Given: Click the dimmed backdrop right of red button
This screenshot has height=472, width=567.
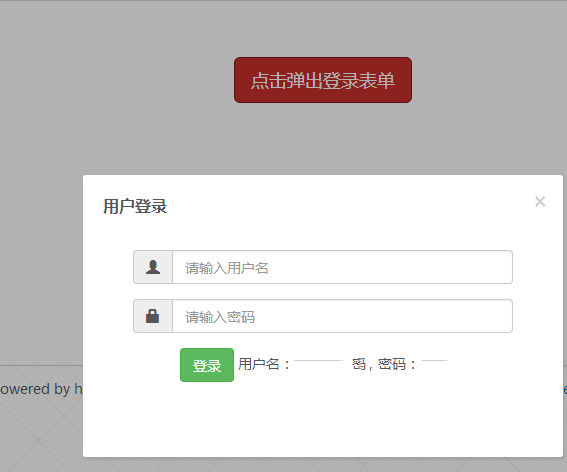Looking at the screenshot, I should (x=488, y=80).
